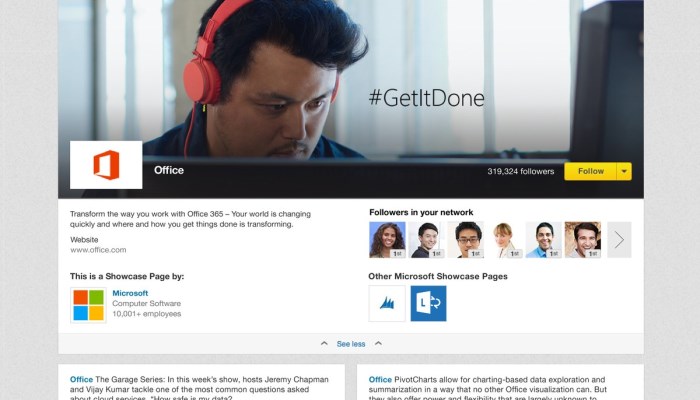Open the Microsoft company link
Image resolution: width=700 pixels, height=400 pixels.
pyautogui.click(x=130, y=293)
